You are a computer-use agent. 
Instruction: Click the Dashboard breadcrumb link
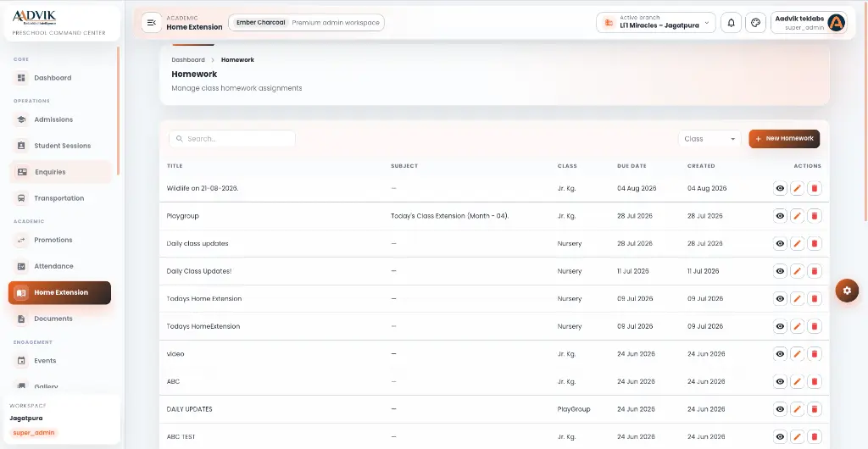coord(188,59)
